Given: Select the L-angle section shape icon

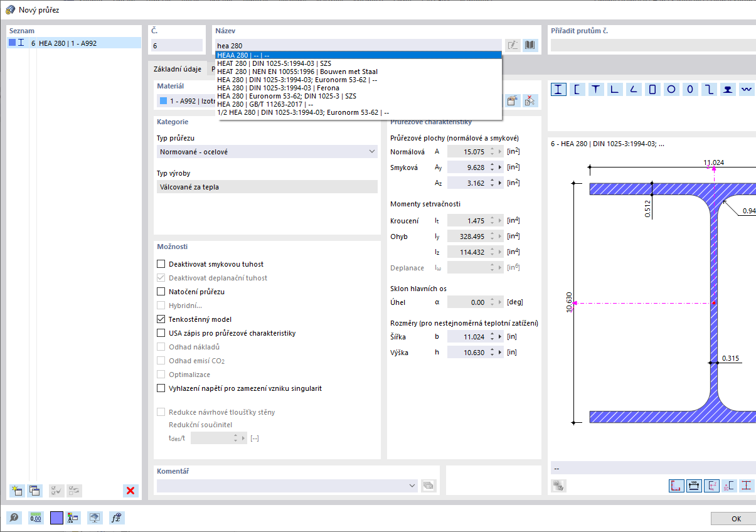Looking at the screenshot, I should (x=615, y=89).
